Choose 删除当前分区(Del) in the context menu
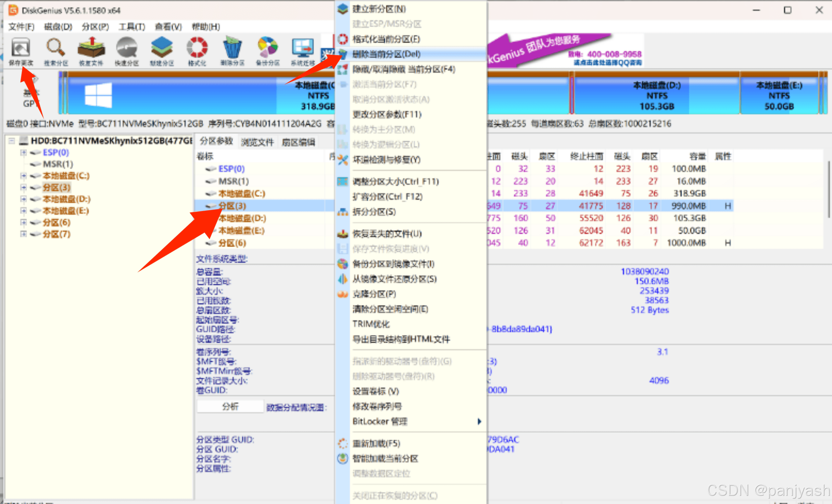 click(x=386, y=54)
